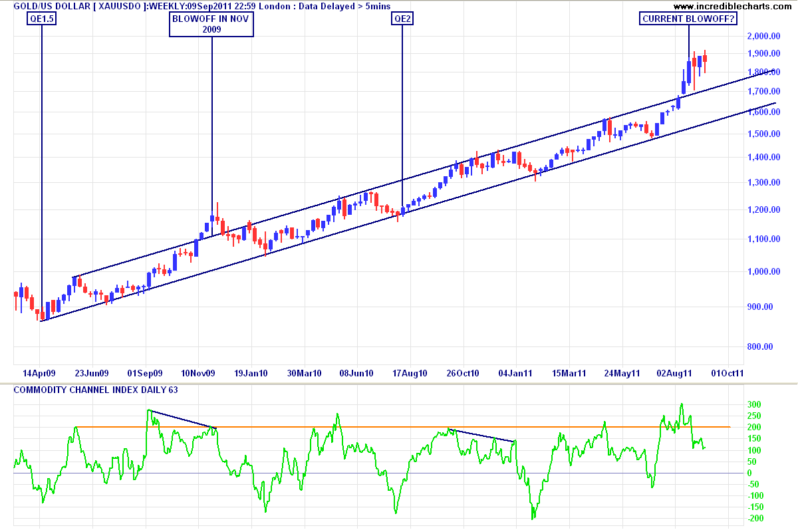Click the BLOWOFF IN NOV 2009 label

click(x=211, y=25)
